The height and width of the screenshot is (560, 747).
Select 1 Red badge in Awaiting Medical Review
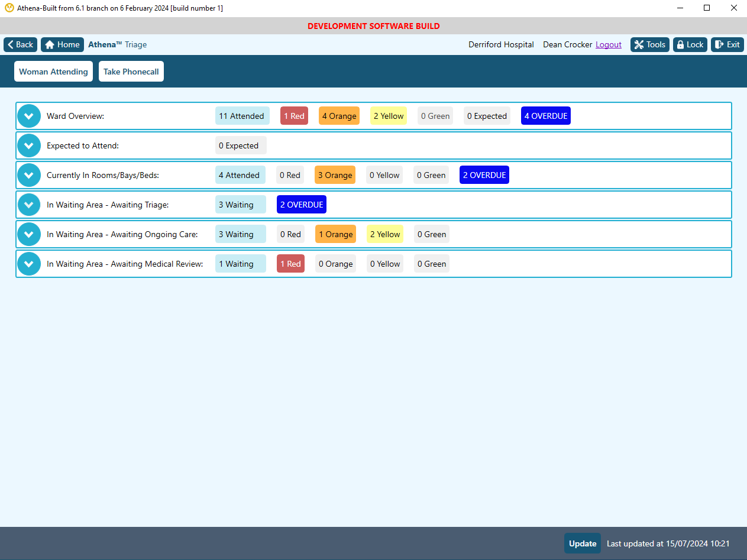[x=290, y=264]
